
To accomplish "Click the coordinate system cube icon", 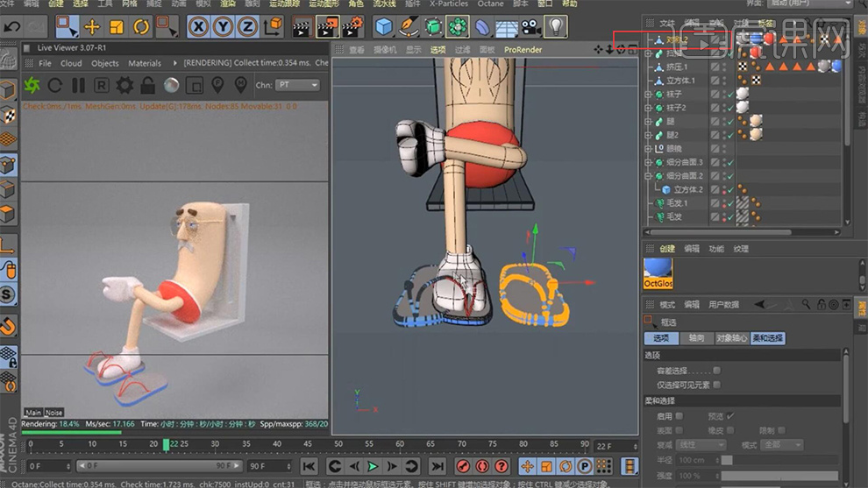I will click(x=273, y=26).
